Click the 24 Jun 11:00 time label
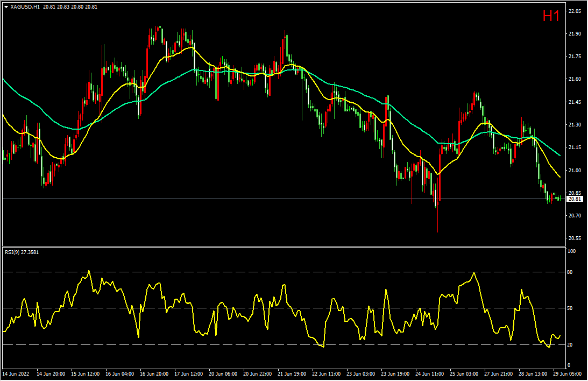588x381 pixels. 430,374
